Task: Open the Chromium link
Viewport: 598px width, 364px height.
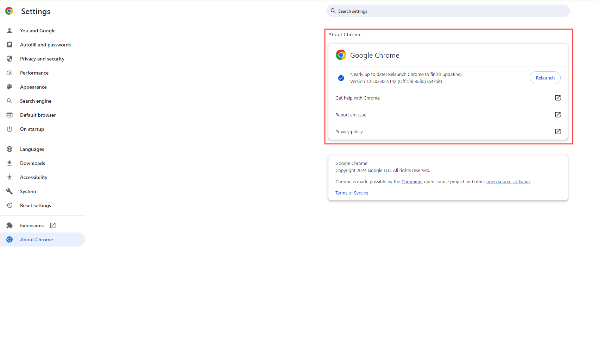Action: [412, 182]
